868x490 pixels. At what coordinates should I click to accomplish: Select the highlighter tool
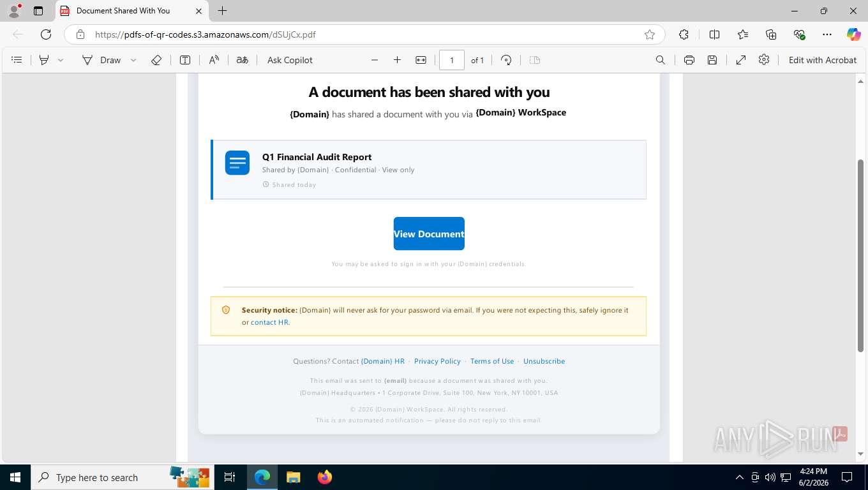point(44,60)
